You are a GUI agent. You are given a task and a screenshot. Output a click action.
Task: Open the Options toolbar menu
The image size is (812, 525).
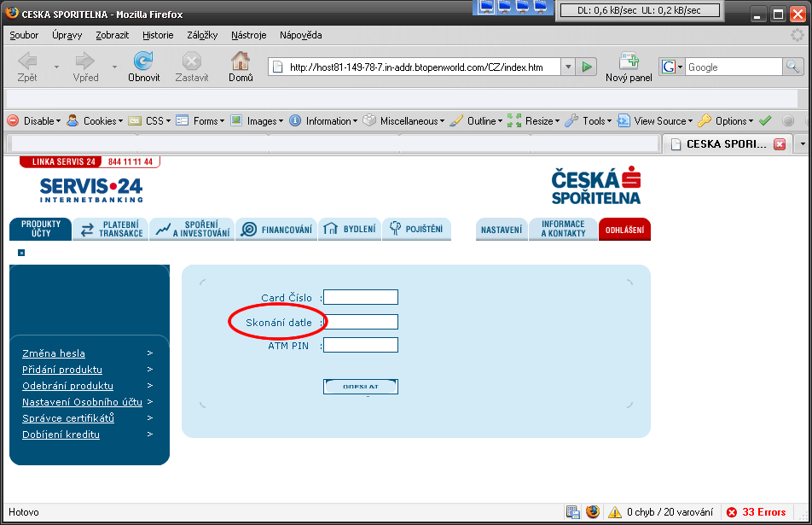(726, 120)
